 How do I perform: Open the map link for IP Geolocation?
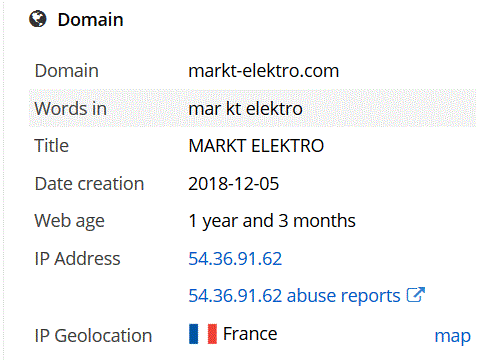pyautogui.click(x=452, y=336)
